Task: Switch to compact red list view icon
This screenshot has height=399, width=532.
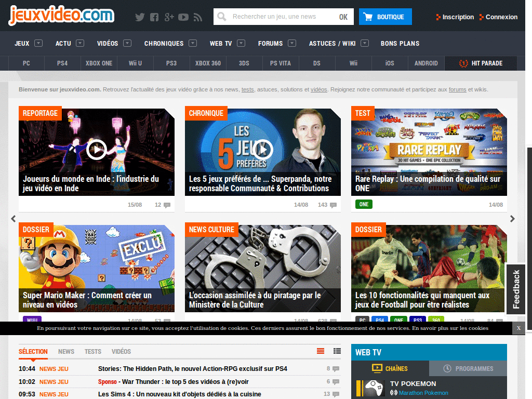Action: click(x=321, y=351)
